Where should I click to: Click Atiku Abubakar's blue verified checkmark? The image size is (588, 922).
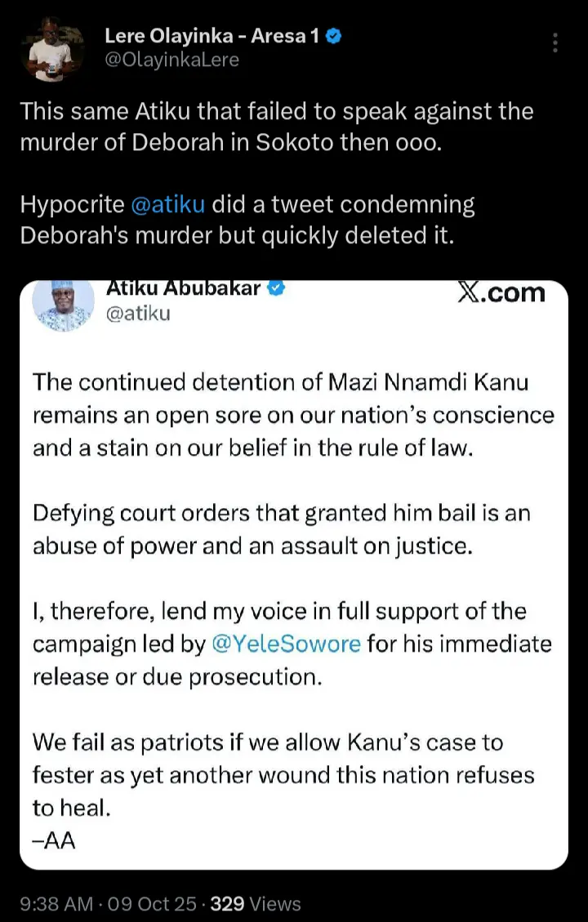point(278,290)
